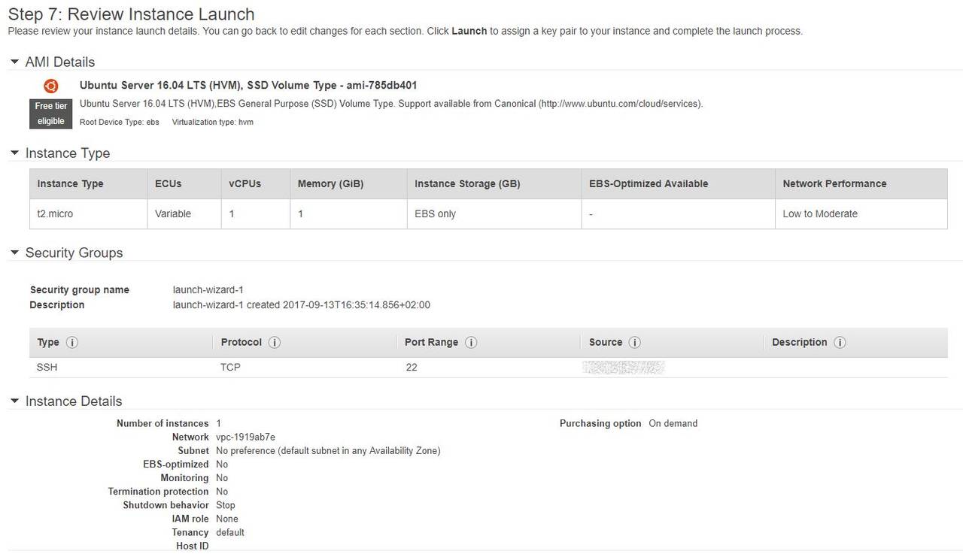The width and height of the screenshot is (963, 560).
Task: Click info icon beside Port Range
Action: 471,342
